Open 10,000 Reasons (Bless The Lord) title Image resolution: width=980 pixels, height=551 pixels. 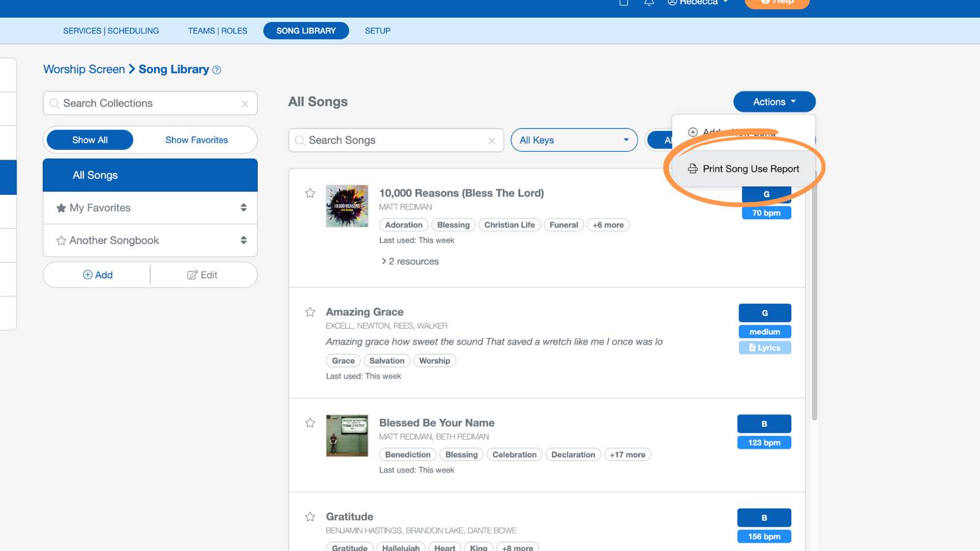(x=461, y=193)
